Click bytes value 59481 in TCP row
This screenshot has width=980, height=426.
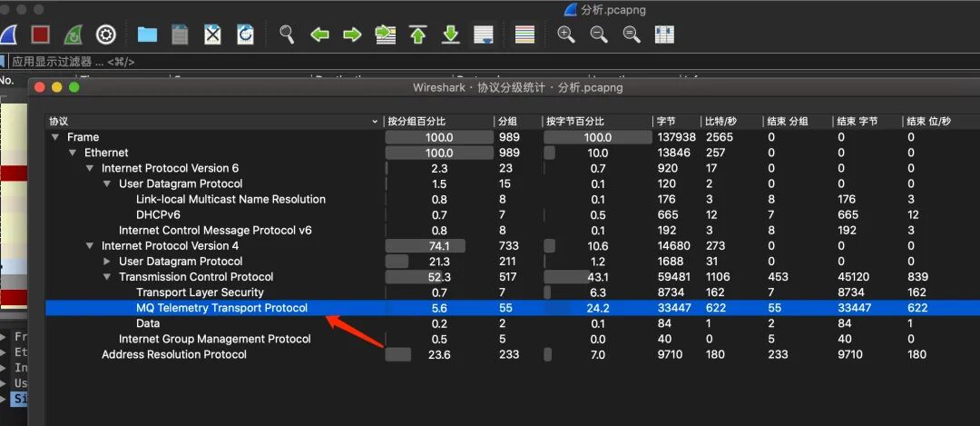tap(673, 277)
